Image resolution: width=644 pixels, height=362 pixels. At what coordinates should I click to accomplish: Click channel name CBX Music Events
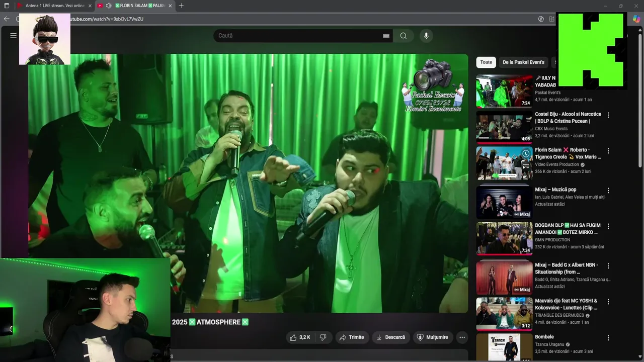551,129
